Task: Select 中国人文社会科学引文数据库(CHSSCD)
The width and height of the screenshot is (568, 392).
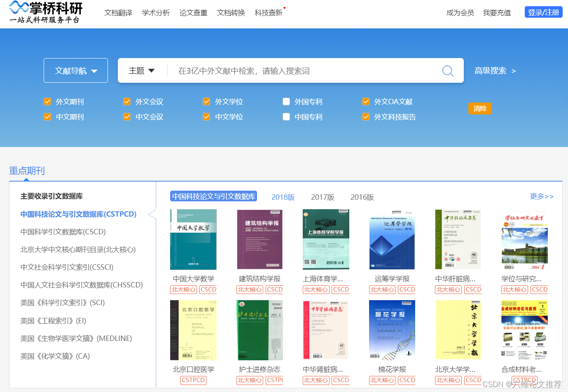Action: point(82,285)
